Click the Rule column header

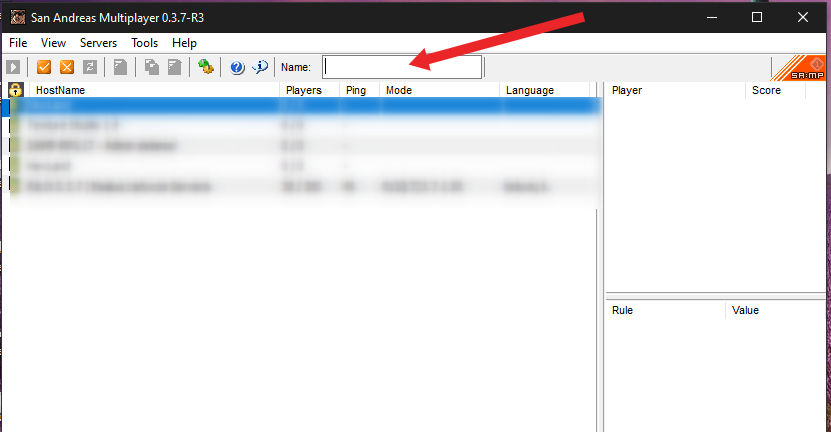(x=665, y=310)
